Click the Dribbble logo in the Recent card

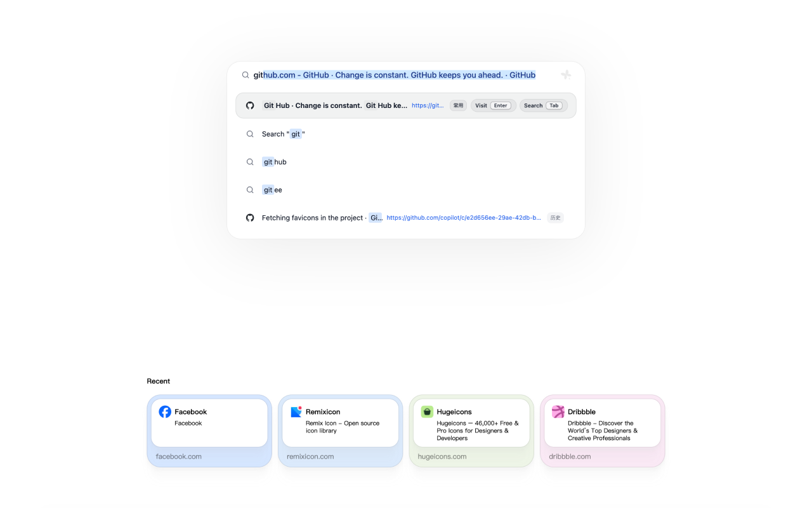coord(558,412)
